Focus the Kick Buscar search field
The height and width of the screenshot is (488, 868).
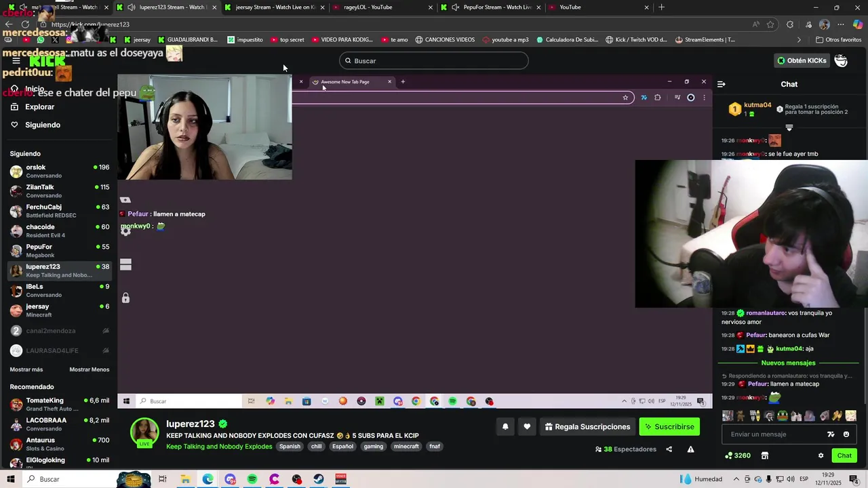(x=433, y=61)
